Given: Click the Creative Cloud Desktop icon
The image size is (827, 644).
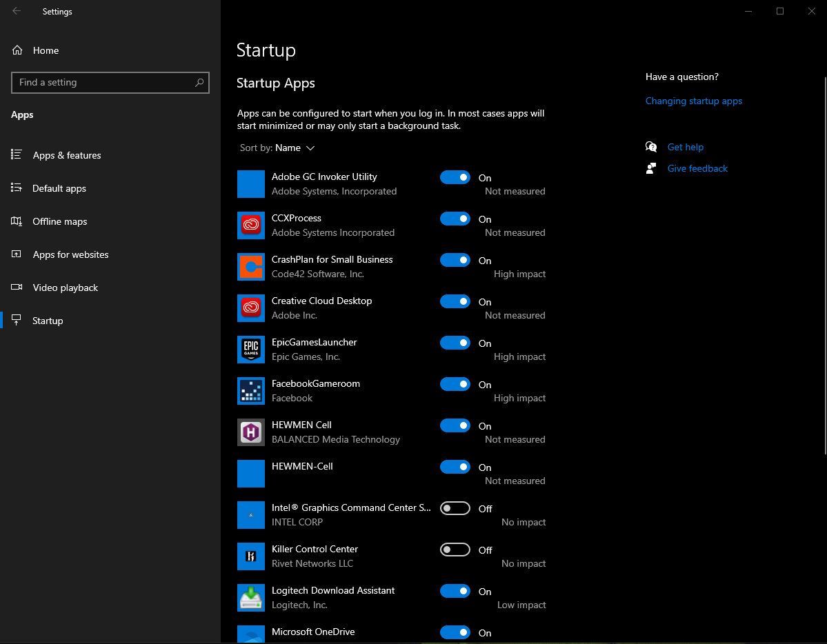Looking at the screenshot, I should pyautogui.click(x=250, y=308).
